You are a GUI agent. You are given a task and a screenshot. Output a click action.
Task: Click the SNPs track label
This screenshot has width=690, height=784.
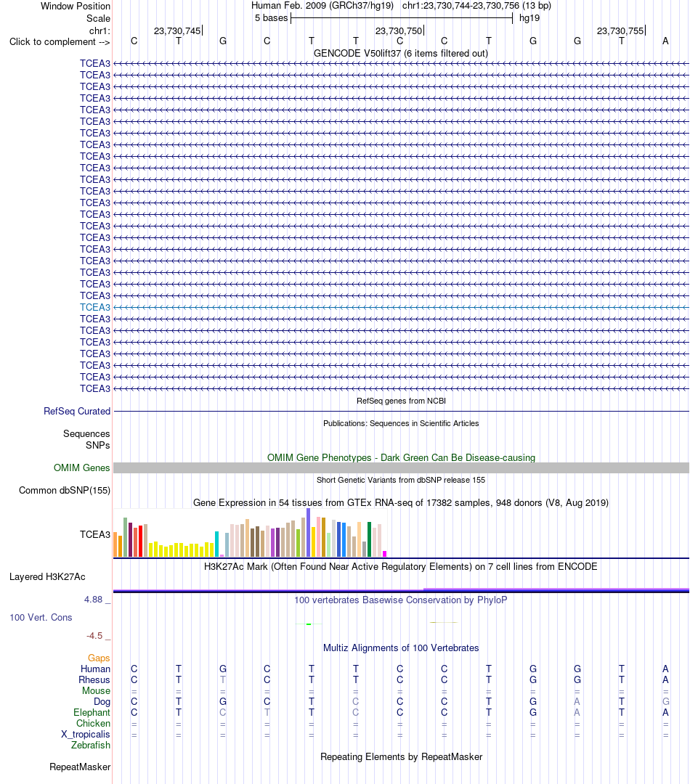97,445
